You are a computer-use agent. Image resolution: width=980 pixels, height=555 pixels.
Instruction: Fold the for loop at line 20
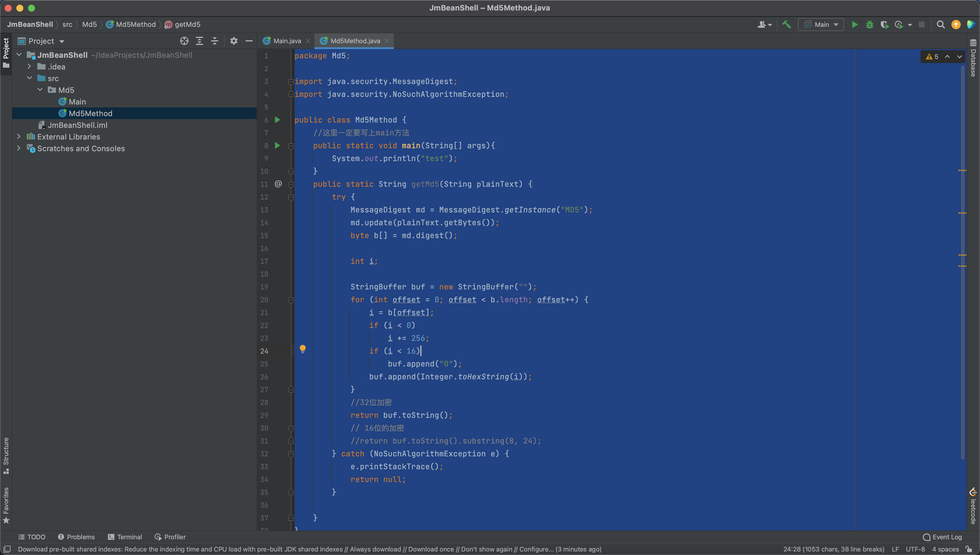coord(291,300)
